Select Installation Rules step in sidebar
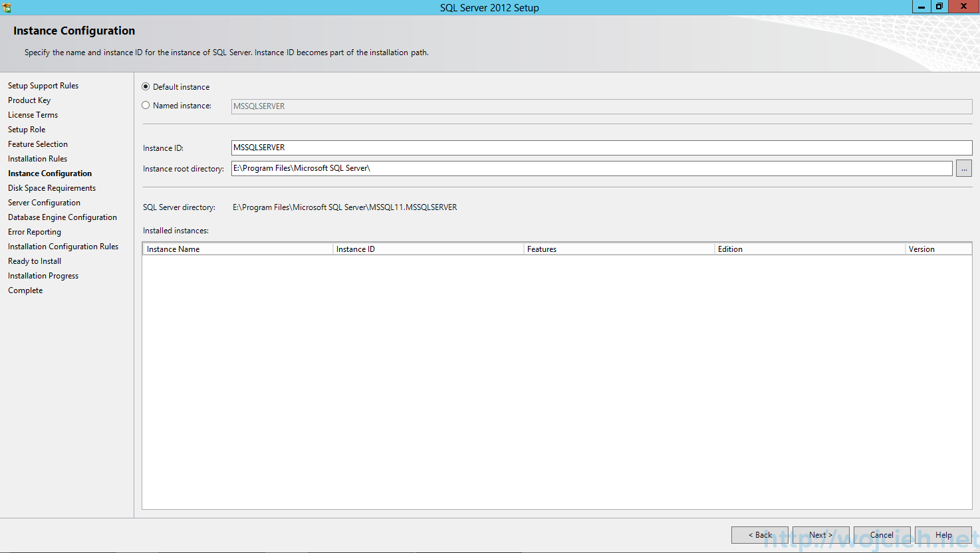 coord(37,159)
